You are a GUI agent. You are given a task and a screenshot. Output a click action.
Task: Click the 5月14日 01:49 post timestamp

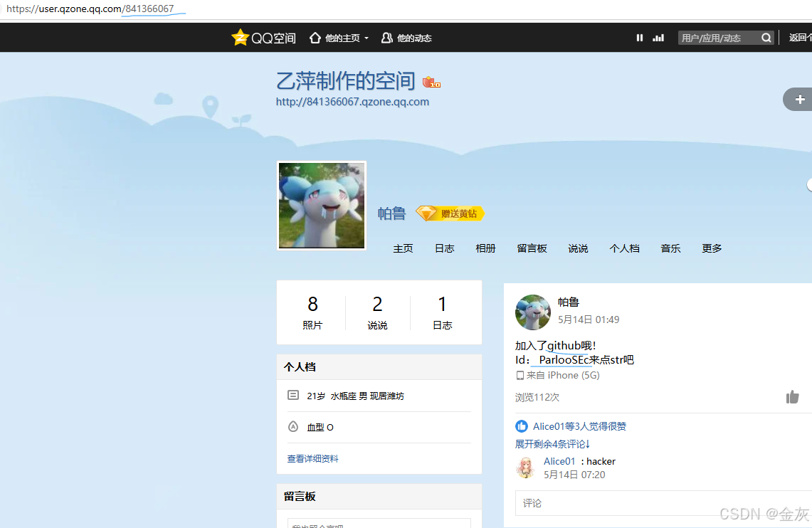tap(589, 320)
